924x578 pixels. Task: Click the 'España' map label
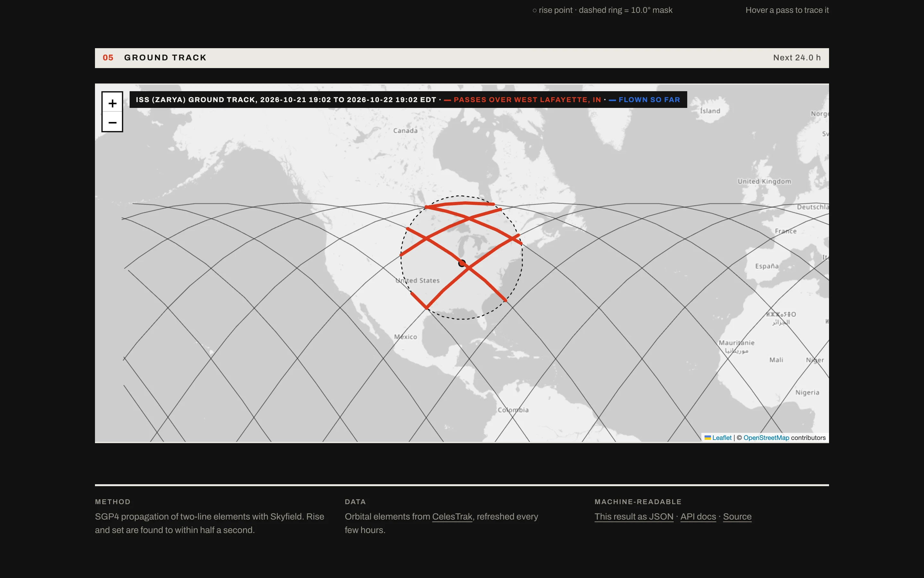coord(767,266)
